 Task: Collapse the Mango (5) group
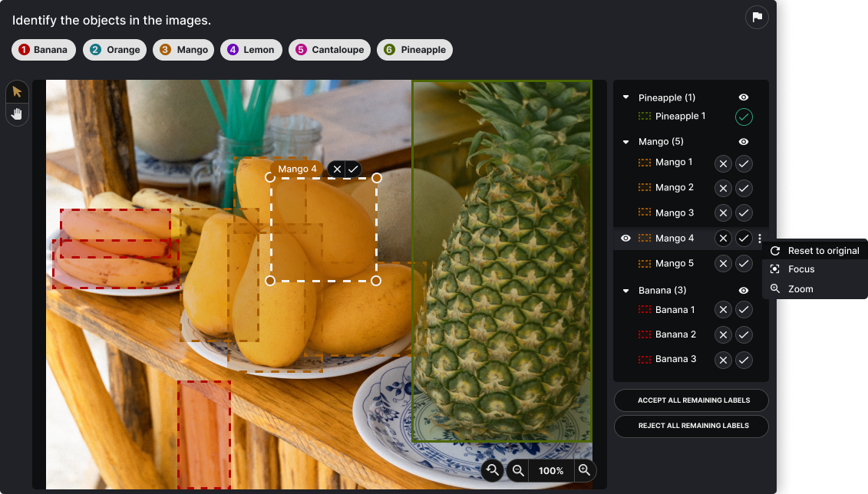626,142
